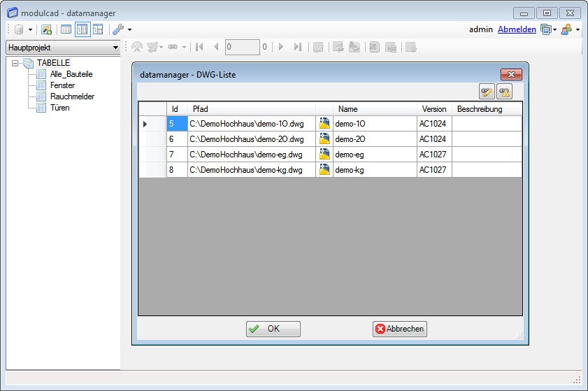
Task: Select the Türen table in the tree
Action: point(60,108)
